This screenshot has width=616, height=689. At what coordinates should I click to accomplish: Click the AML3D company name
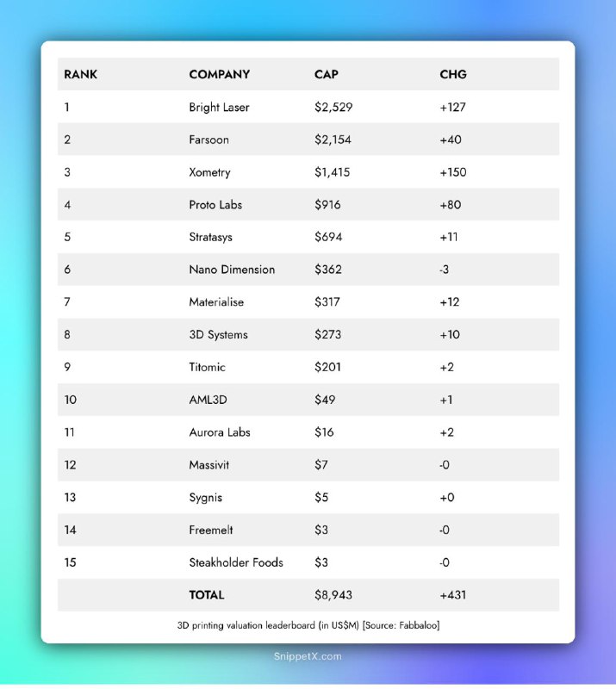[208, 400]
